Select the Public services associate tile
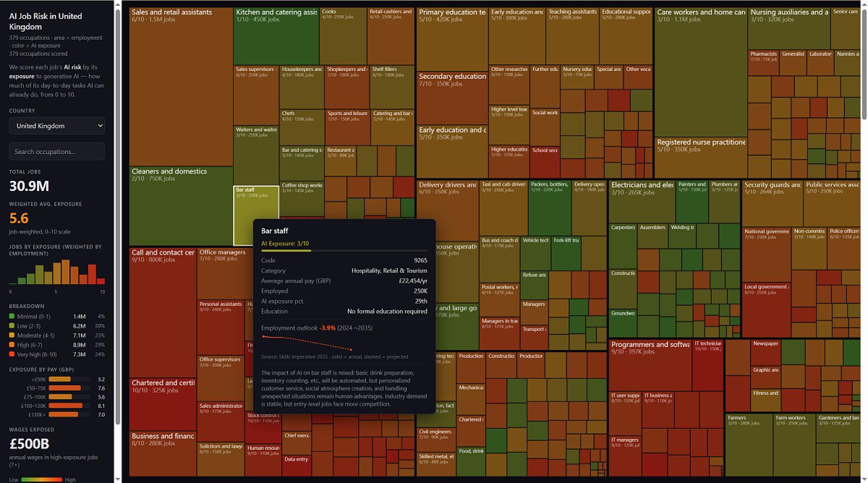 coord(832,203)
